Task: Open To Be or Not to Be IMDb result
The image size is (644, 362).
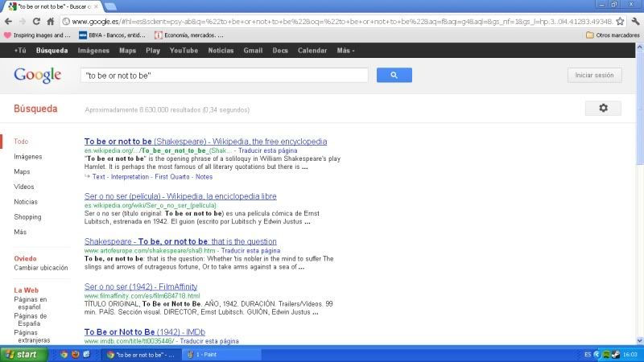Action: click(x=145, y=331)
